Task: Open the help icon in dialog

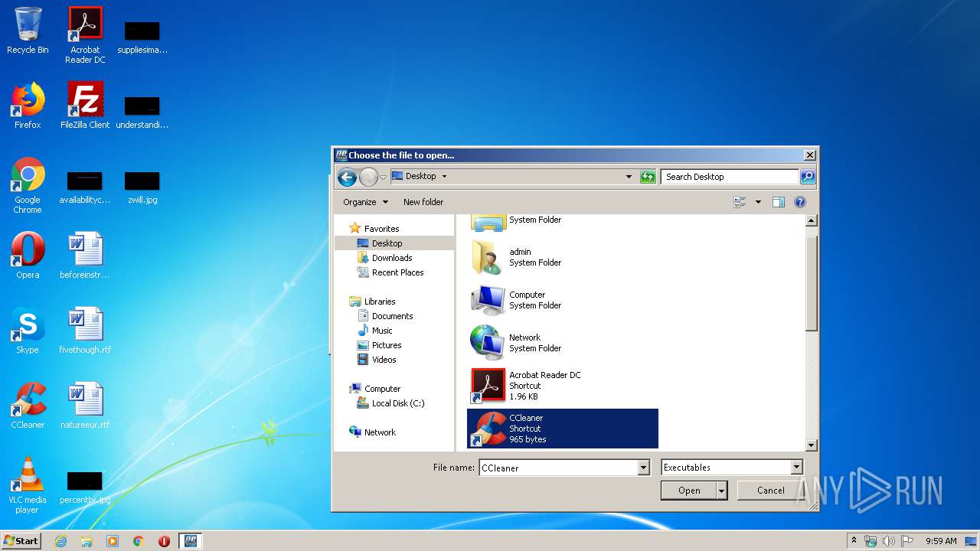Action: click(x=800, y=202)
